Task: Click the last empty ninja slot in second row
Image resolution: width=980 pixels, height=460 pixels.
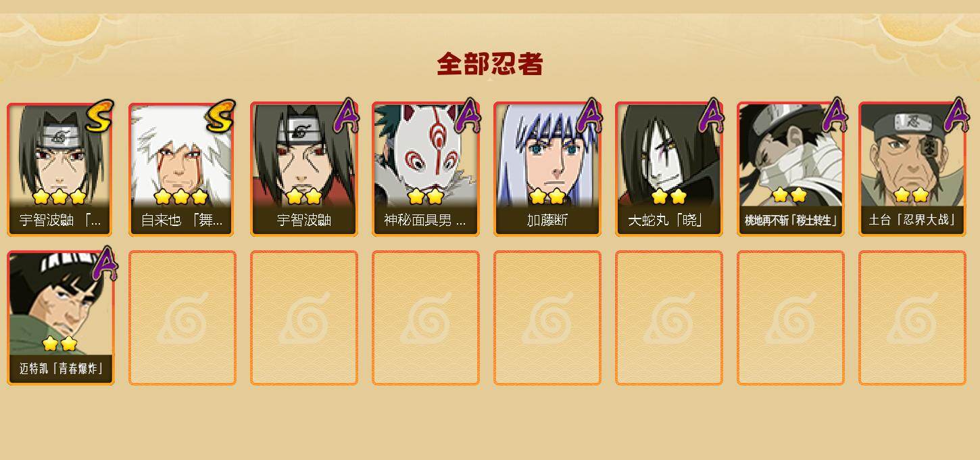Action: click(912, 318)
